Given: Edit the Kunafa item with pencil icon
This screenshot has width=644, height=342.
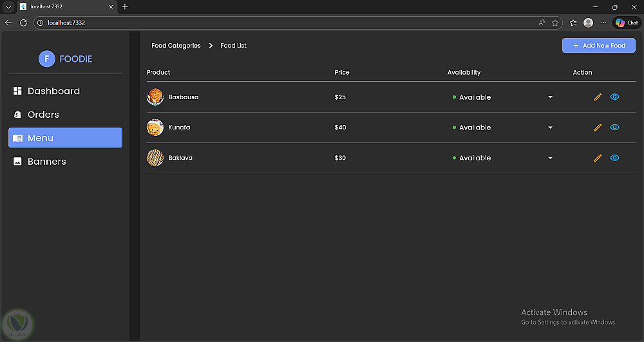Looking at the screenshot, I should (598, 128).
